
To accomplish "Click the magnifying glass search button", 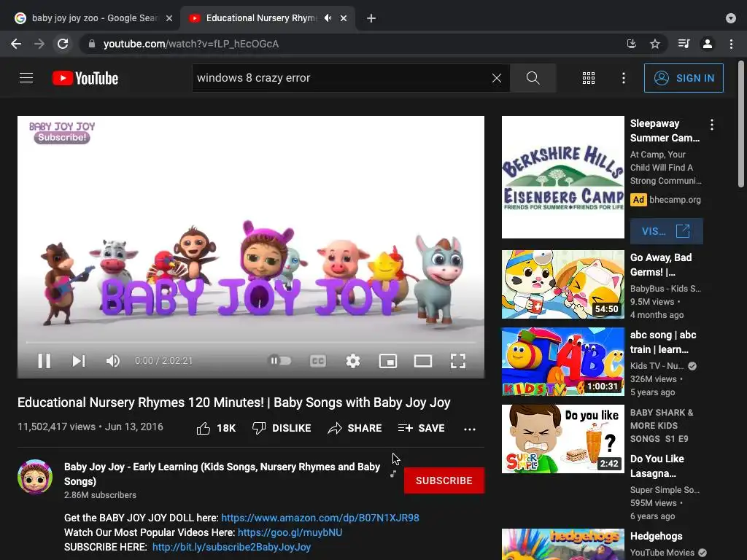I will pos(533,77).
